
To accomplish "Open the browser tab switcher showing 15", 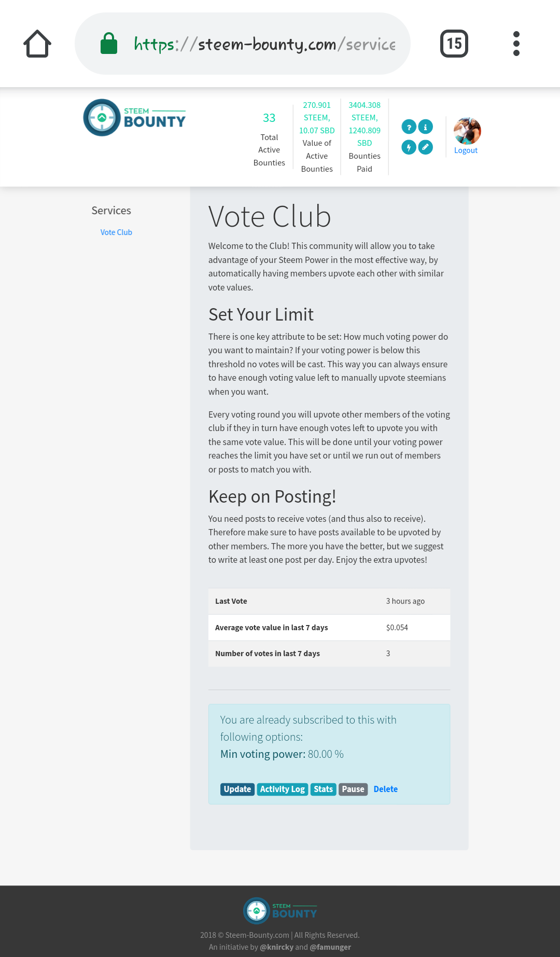I will pos(454,44).
